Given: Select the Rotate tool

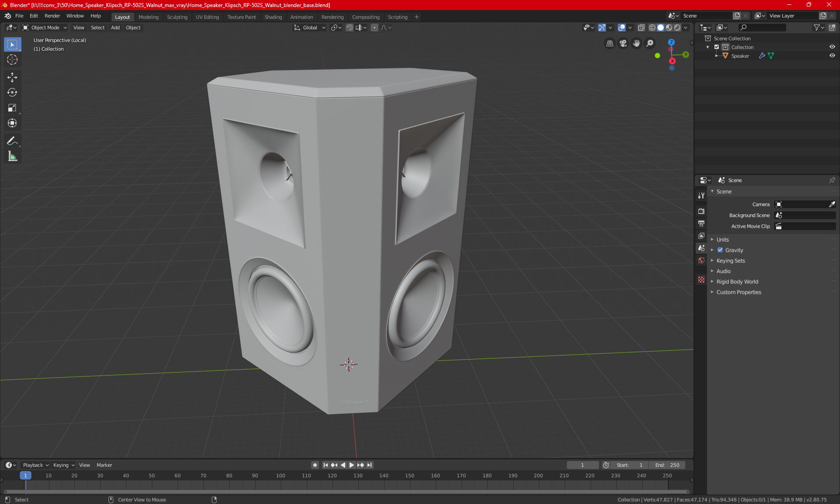Looking at the screenshot, I should [12, 92].
